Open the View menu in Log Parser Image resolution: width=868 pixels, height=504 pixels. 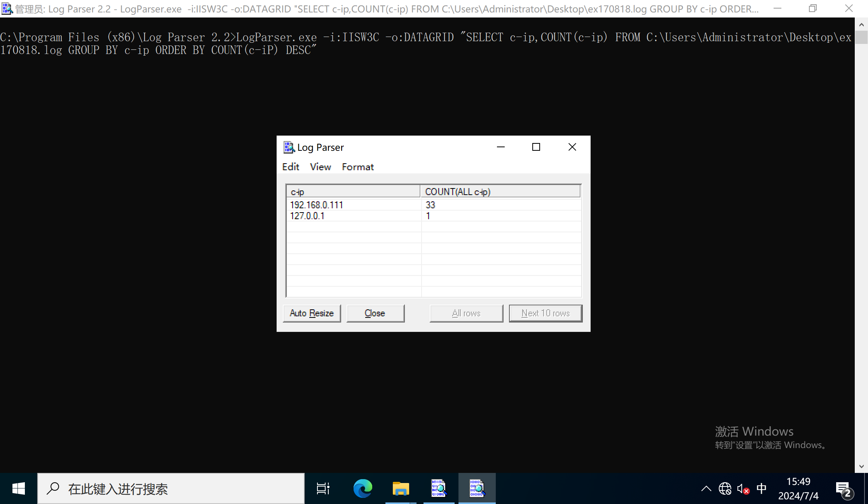click(x=321, y=167)
